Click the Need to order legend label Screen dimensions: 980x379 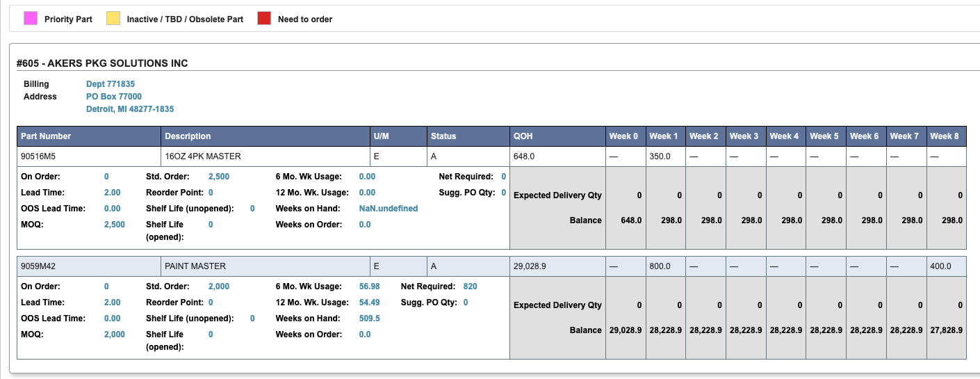click(x=305, y=19)
